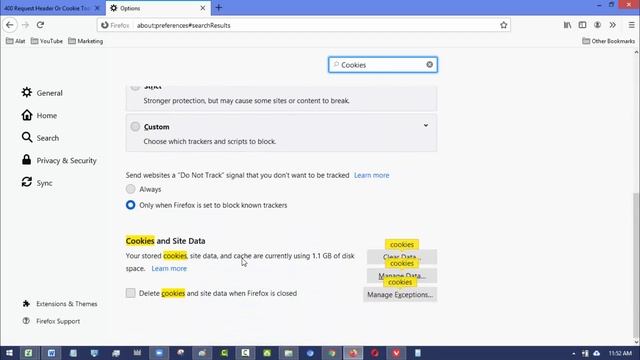Show the sidebars toolbar icon
640x360 pixels.
582,25
